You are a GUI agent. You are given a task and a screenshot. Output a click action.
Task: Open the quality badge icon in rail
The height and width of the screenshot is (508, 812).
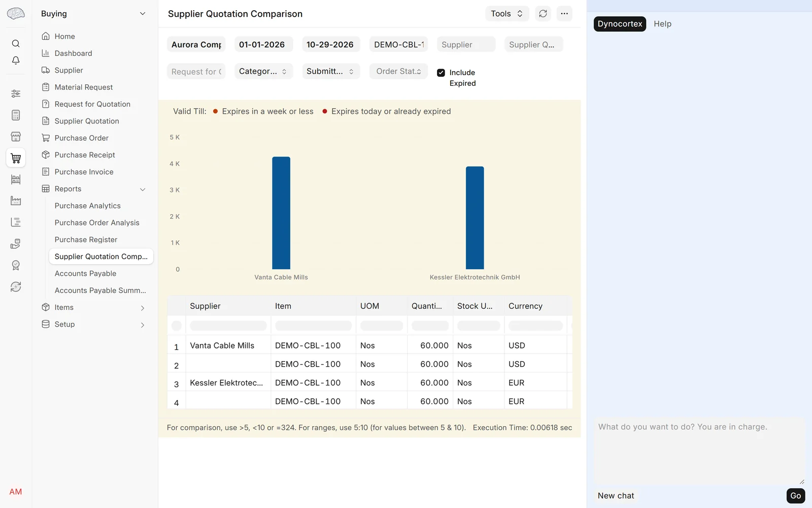tap(16, 265)
